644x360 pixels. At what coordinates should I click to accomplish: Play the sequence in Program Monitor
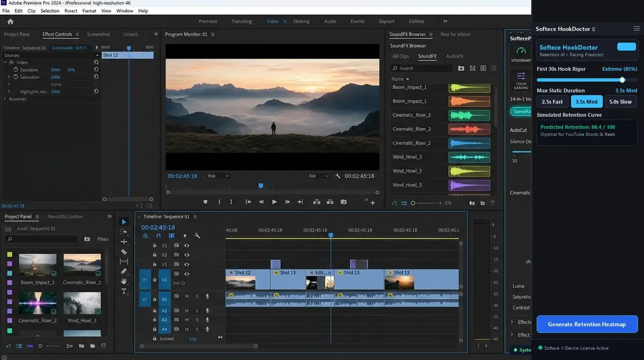[x=274, y=202]
